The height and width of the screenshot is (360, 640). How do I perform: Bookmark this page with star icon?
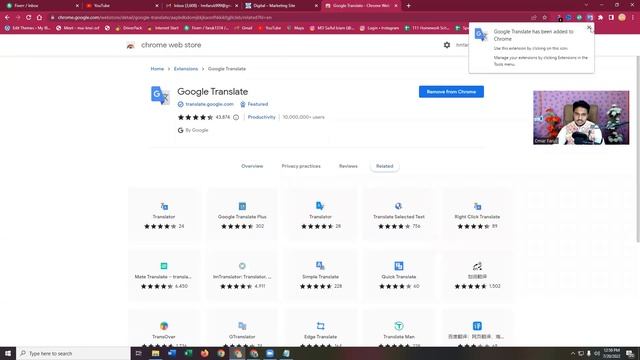(544, 18)
